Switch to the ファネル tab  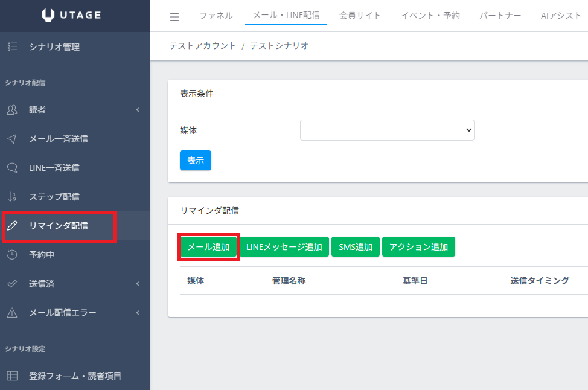point(216,16)
